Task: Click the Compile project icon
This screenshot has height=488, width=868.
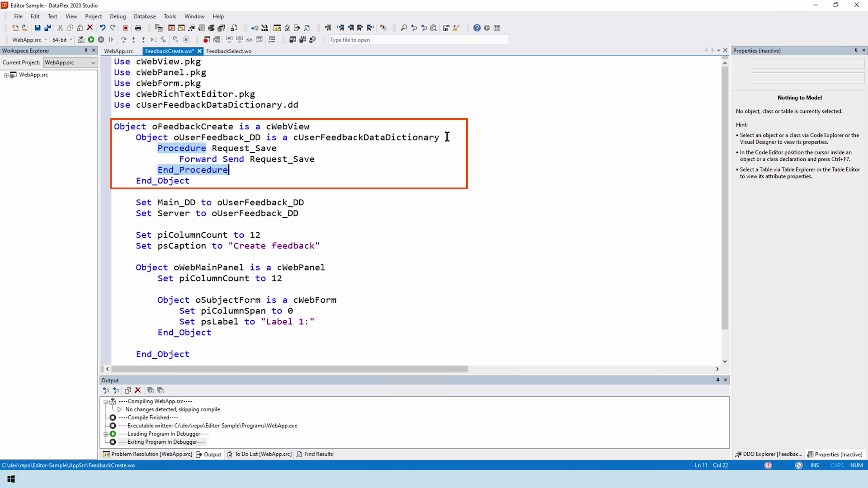Action: 81,40
